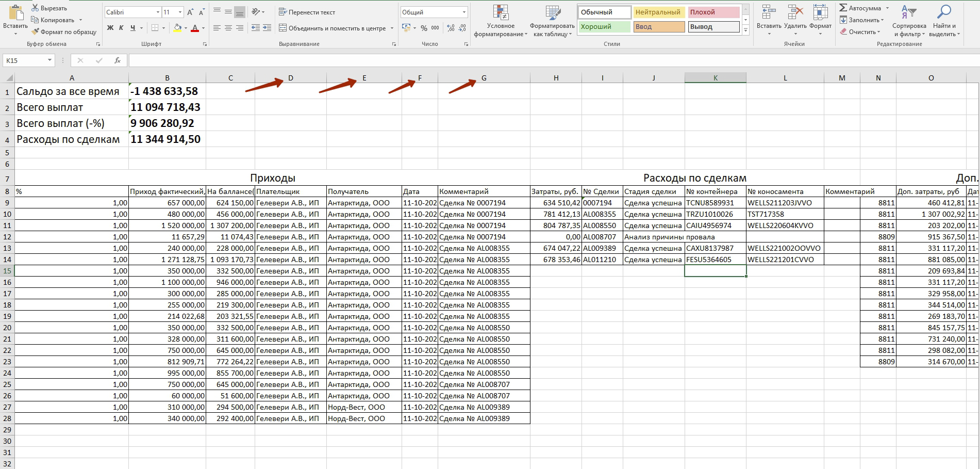Open the merge and center dropdown arrow
This screenshot has width=980, height=469.
click(392, 28)
